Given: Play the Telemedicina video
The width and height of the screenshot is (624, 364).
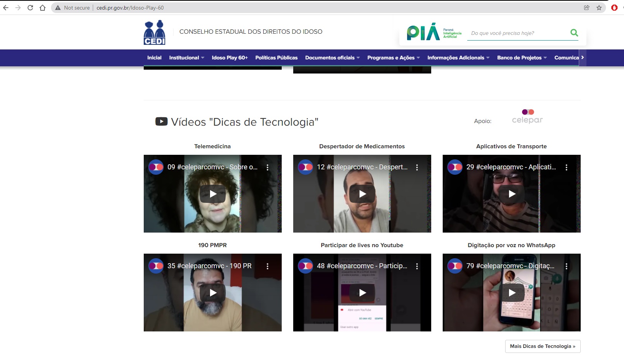Looking at the screenshot, I should tap(213, 194).
